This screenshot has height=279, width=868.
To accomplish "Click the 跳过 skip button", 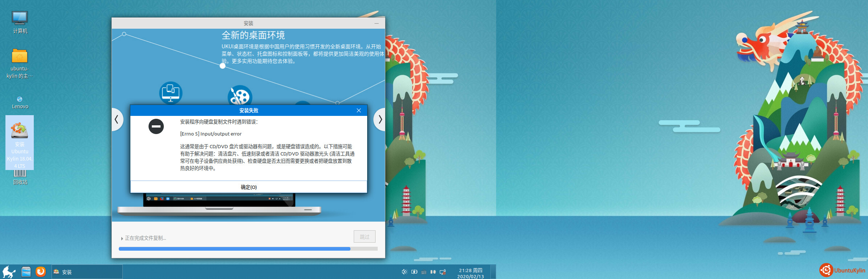I will [364, 236].
